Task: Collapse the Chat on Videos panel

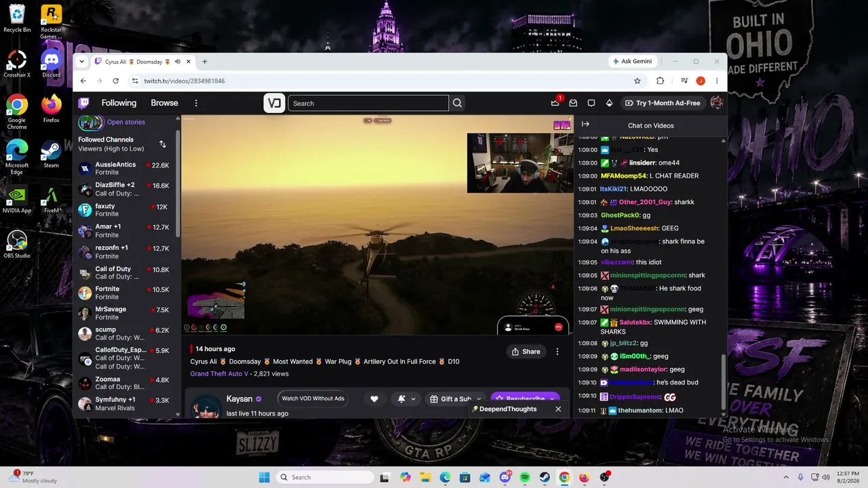Action: [585, 124]
